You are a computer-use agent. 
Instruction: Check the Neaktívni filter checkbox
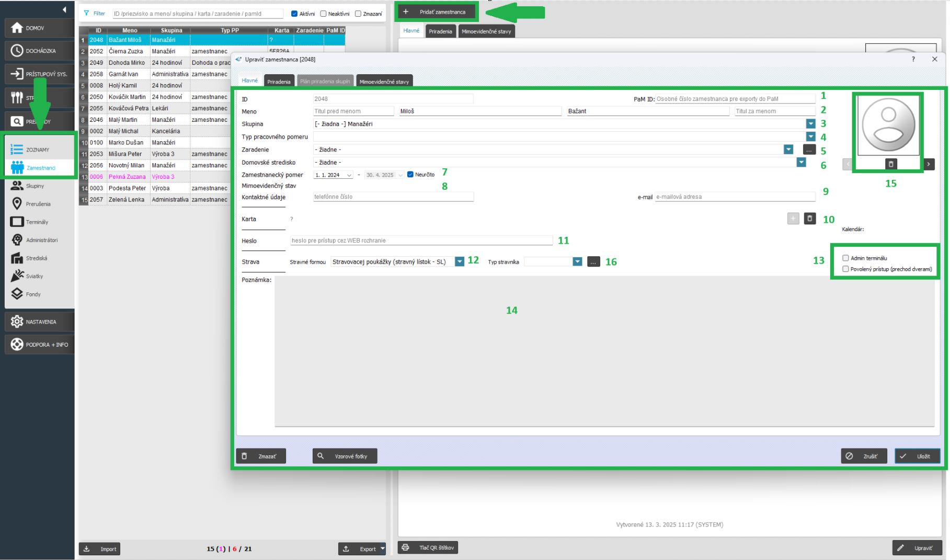click(323, 14)
